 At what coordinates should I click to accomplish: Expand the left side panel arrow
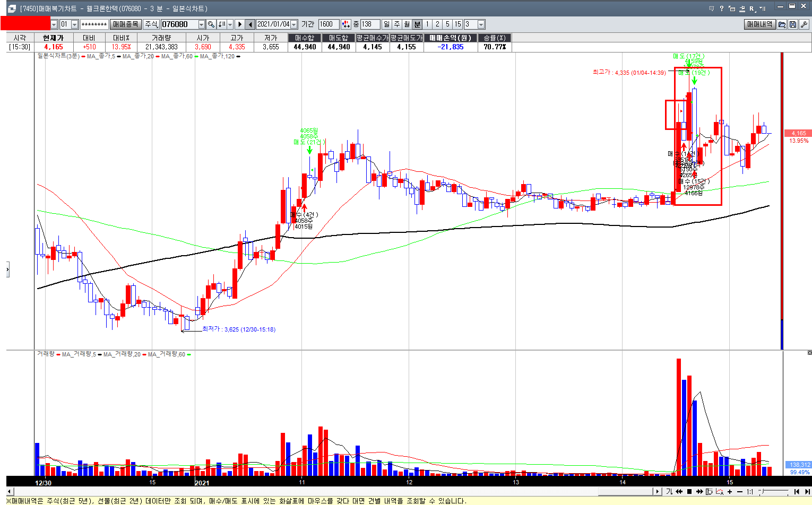pos(7,269)
